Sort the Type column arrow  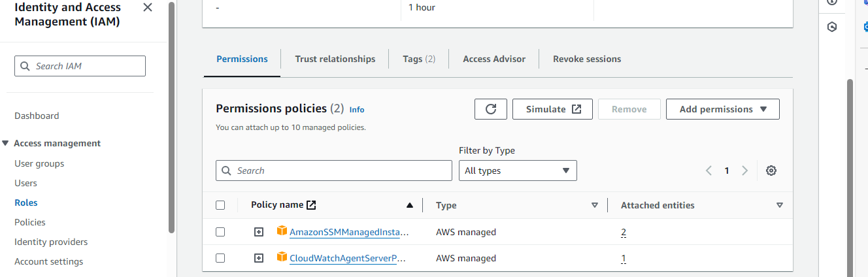(595, 205)
